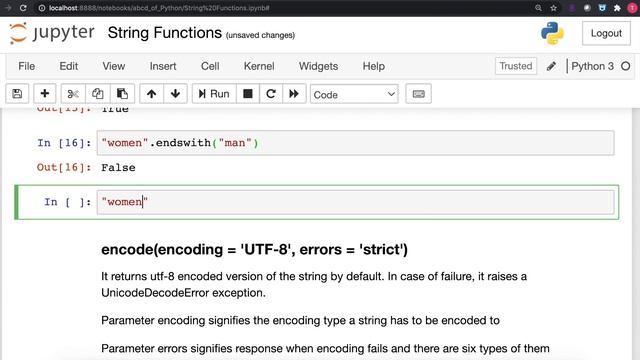Viewport: 640px width, 360px height.
Task: Click the 'Parameter encoding signifies' paragraph
Action: tap(300, 320)
